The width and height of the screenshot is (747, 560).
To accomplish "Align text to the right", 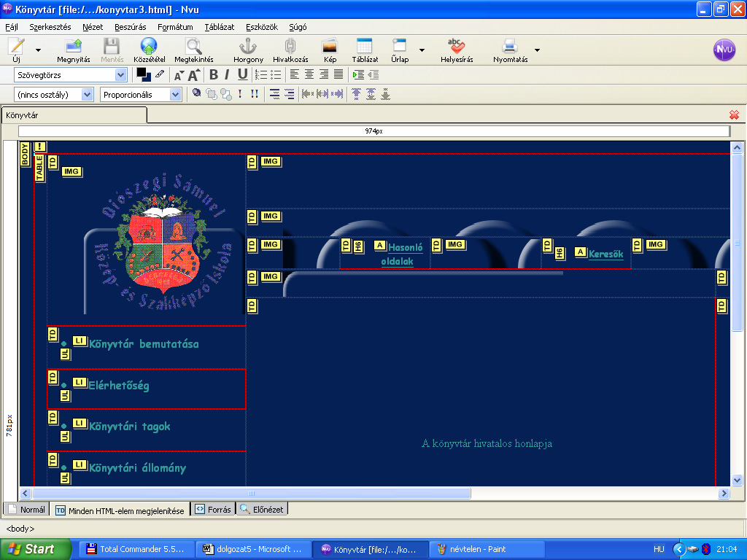I will [324, 74].
